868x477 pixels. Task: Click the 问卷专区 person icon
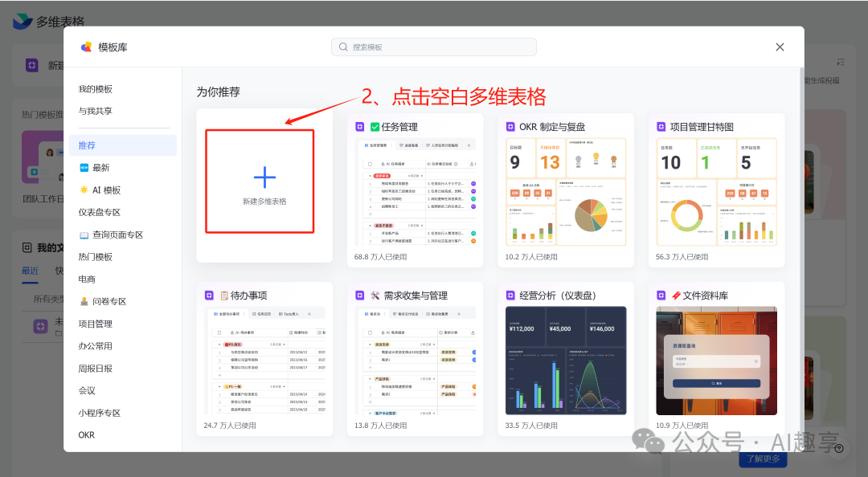(x=84, y=302)
